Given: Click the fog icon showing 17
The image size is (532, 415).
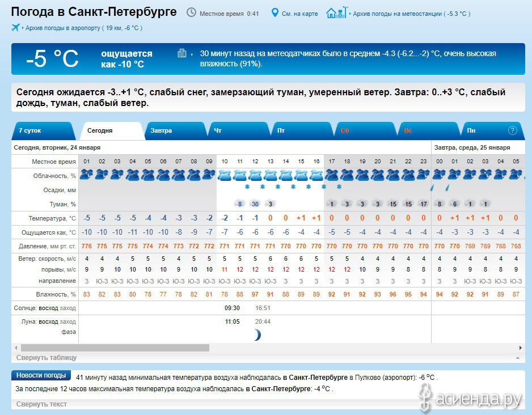Looking at the screenshot, I should pyautogui.click(x=424, y=204).
